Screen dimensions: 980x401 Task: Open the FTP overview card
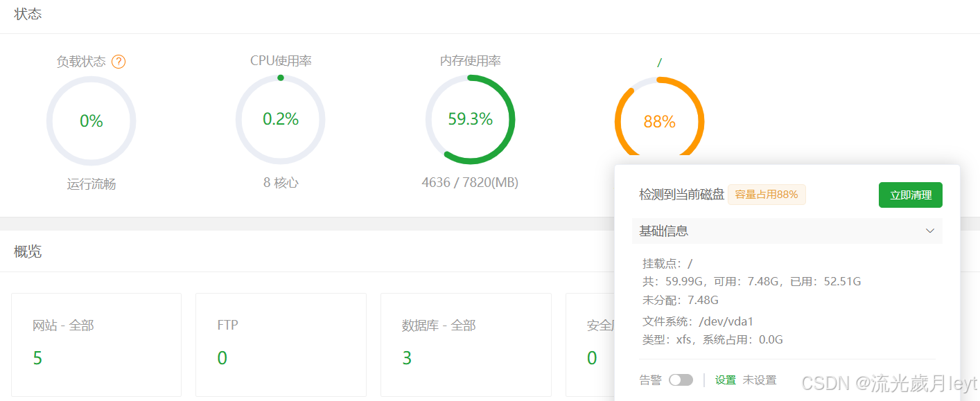[281, 344]
